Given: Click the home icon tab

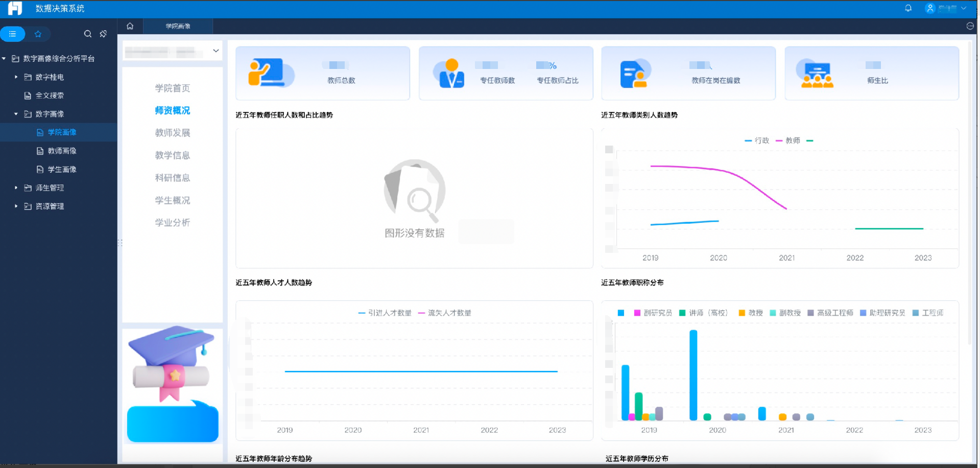Looking at the screenshot, I should (x=130, y=26).
